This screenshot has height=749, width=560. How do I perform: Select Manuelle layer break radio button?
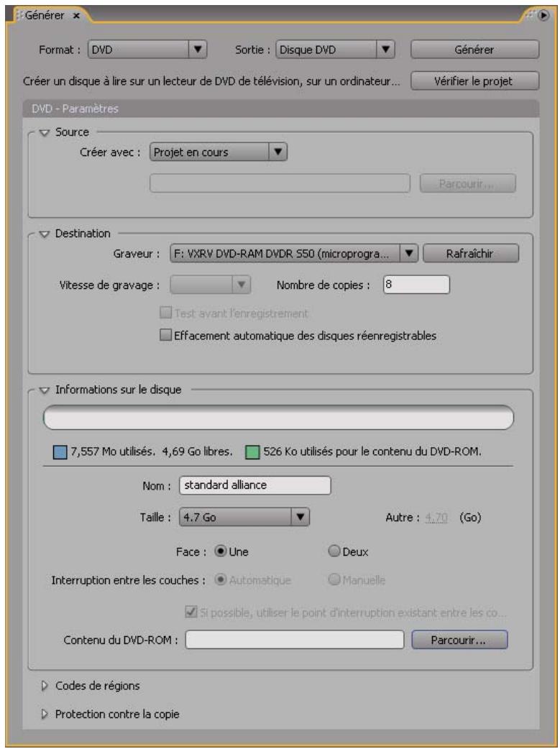334,580
